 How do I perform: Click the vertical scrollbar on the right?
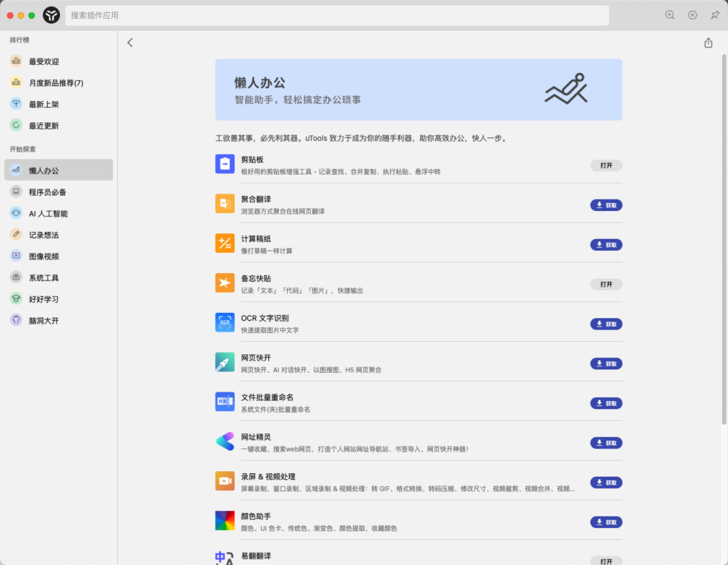pyautogui.click(x=724, y=239)
